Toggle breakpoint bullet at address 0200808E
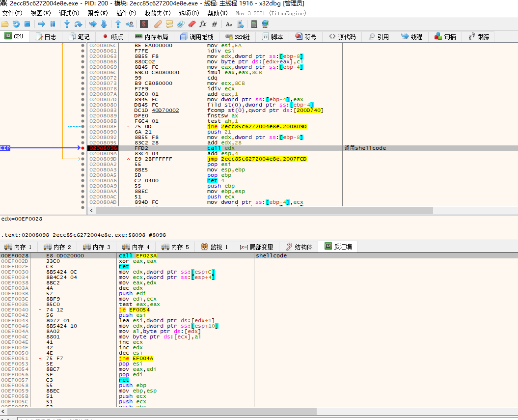This screenshot has height=420, width=518. [82, 127]
